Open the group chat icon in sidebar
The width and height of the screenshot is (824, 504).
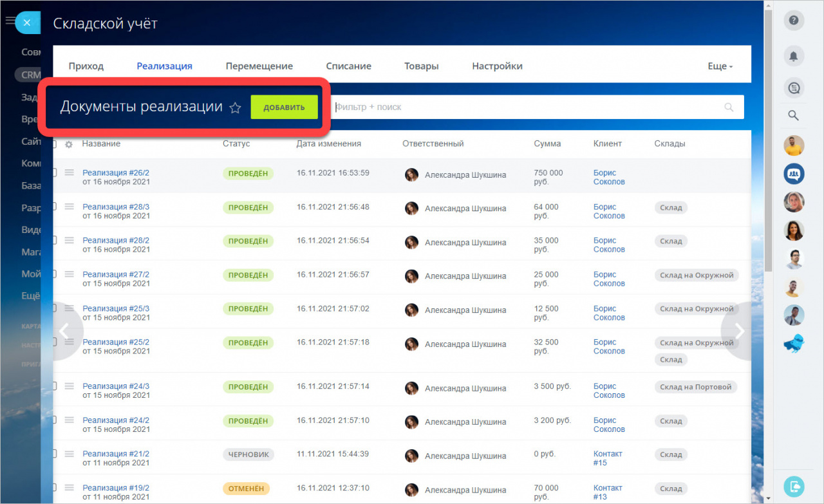pyautogui.click(x=794, y=174)
